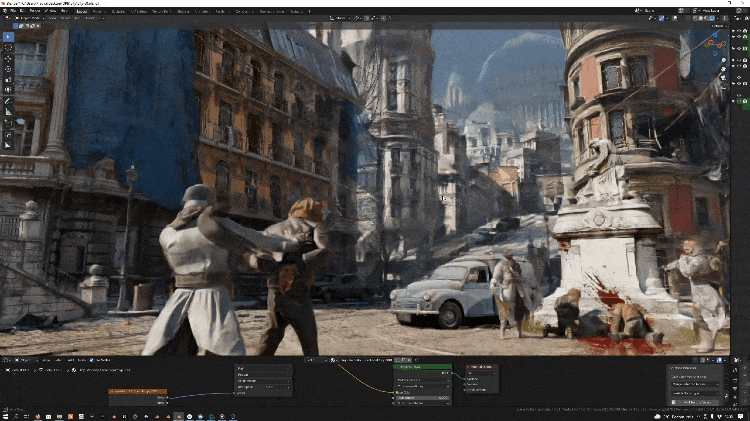Open the Single Image source dropdown on node
The width and height of the screenshot is (750, 421).
[x=263, y=381]
